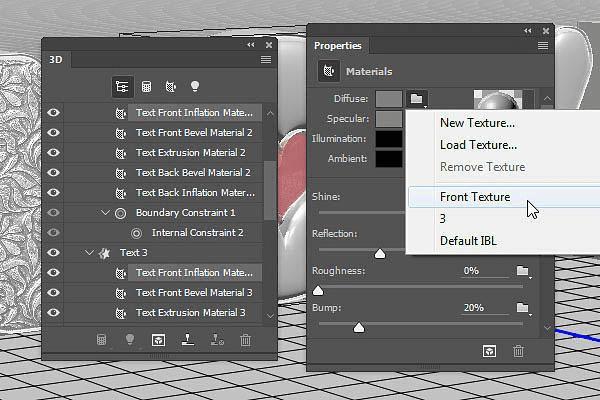Viewport: 600px width, 400px height.
Task: Open the Diffuse color swatch
Action: [389, 99]
